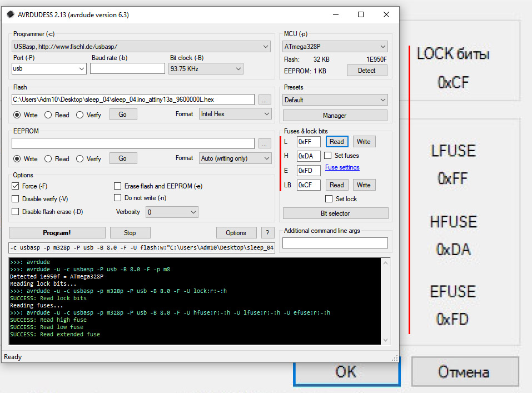Open the Fuse settings link

coord(342,167)
